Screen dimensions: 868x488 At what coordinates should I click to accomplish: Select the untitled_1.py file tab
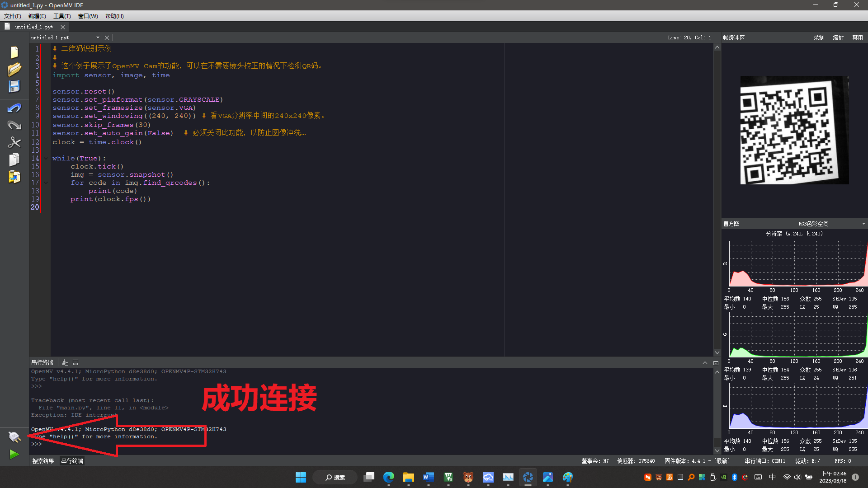34,27
